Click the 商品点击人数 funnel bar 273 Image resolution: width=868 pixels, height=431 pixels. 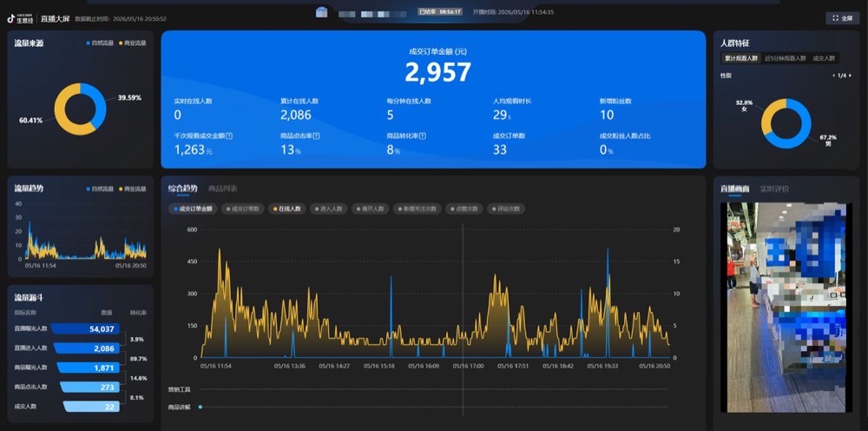(89, 388)
